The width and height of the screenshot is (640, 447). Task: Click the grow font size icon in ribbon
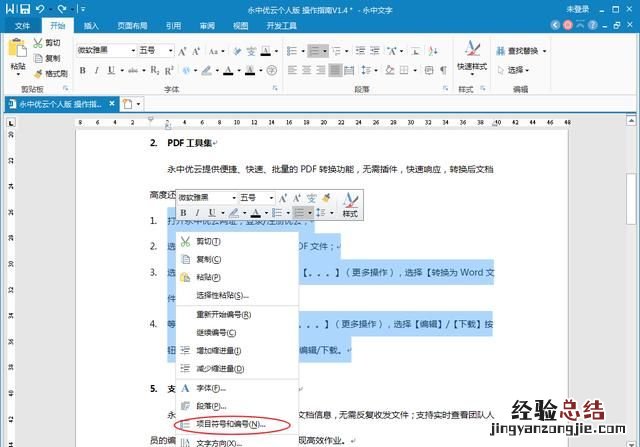pyautogui.click(x=182, y=51)
